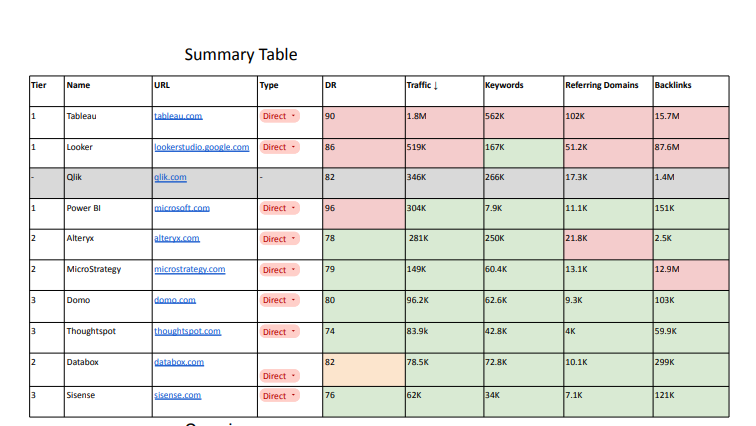This screenshot has height=426, width=756.
Task: Open the alteryx.com link
Action: point(176,238)
